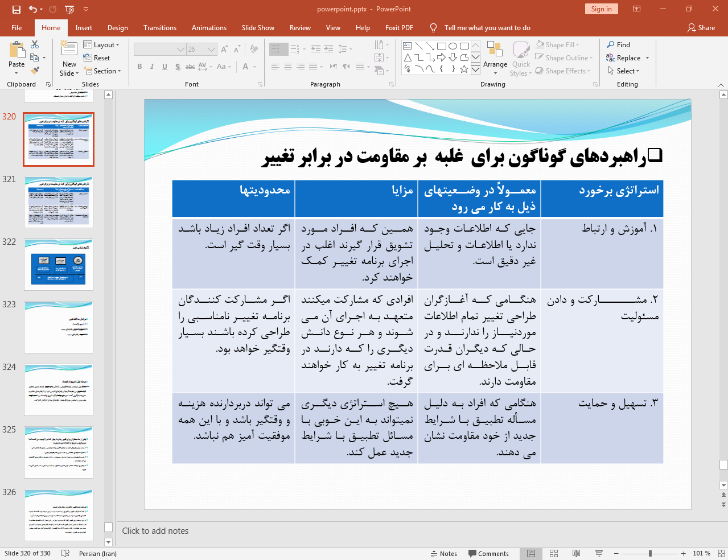This screenshot has height=560, width=728.
Task: Click the Share button
Action: [x=701, y=28]
